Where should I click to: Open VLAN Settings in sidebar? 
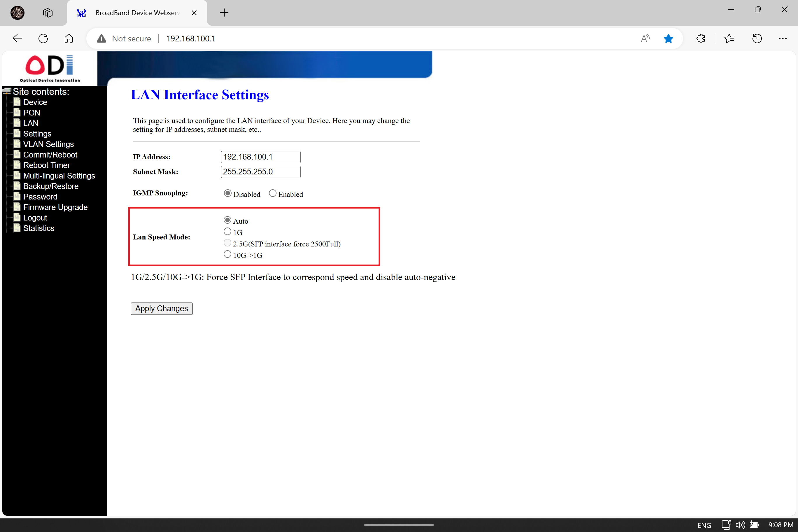coord(48,144)
